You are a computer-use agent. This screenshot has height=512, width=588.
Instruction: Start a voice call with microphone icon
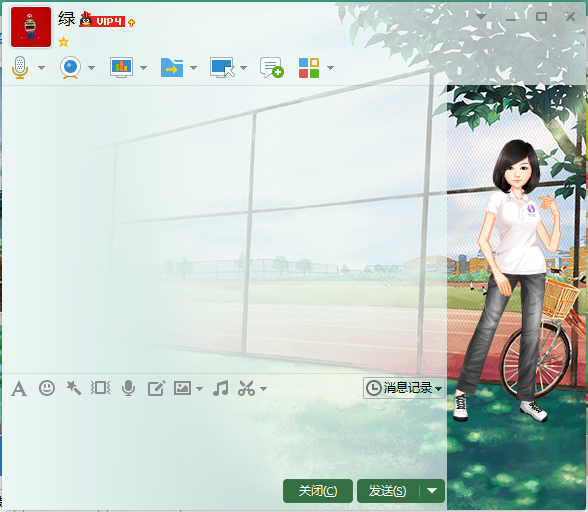pyautogui.click(x=20, y=68)
